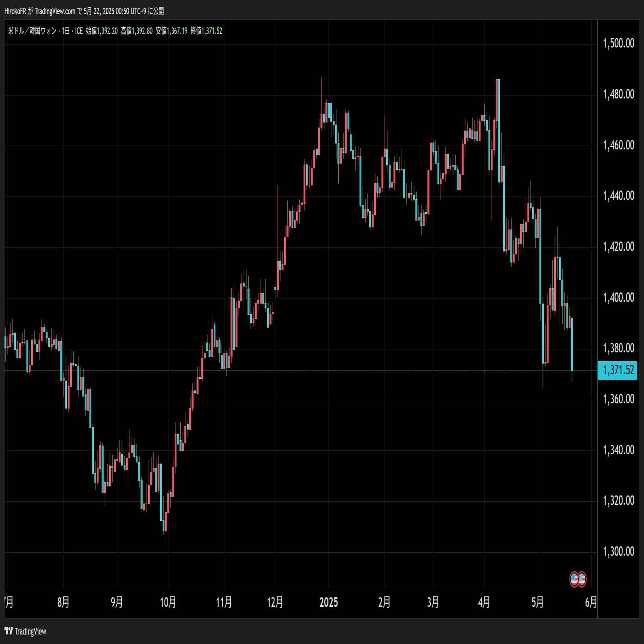The height and width of the screenshot is (644, 644).
Task: Click the 8月 label on the time axis
Action: [63, 602]
